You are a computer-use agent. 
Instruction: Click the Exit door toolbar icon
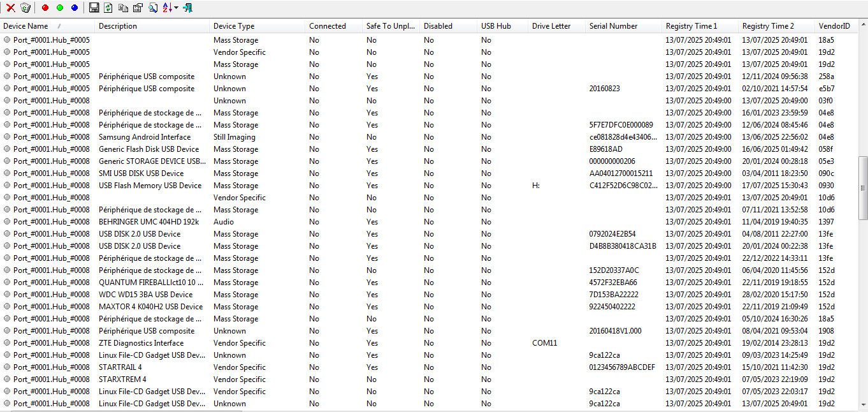coord(187,8)
